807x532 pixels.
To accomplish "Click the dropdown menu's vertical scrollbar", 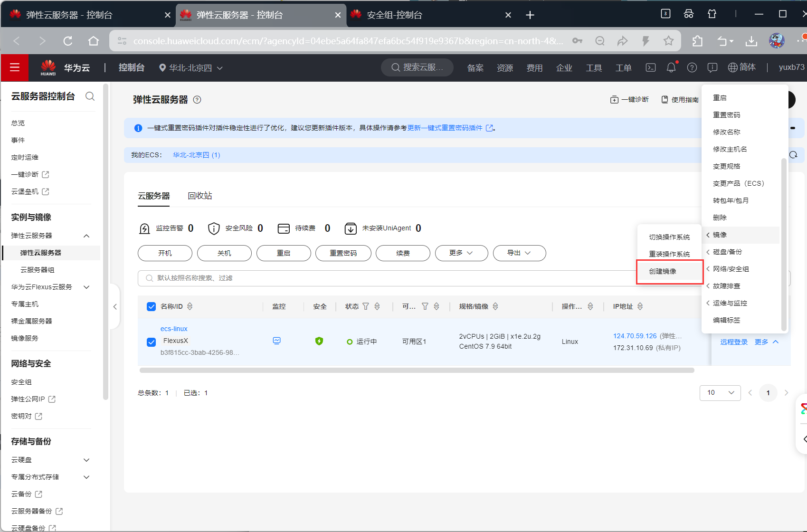I will click(784, 244).
